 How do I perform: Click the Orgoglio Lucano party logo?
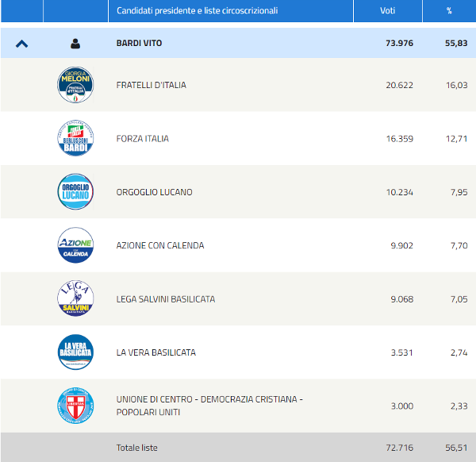click(75, 192)
